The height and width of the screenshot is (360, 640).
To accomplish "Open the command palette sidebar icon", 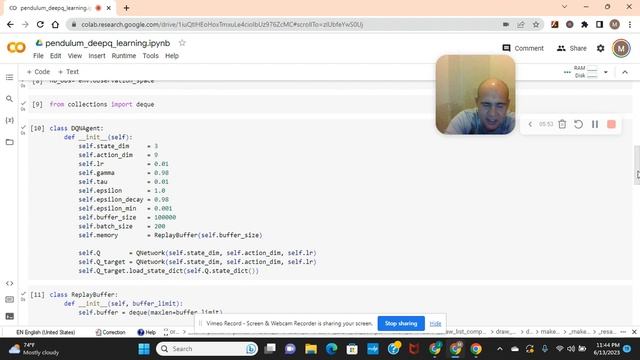I will coord(9,300).
